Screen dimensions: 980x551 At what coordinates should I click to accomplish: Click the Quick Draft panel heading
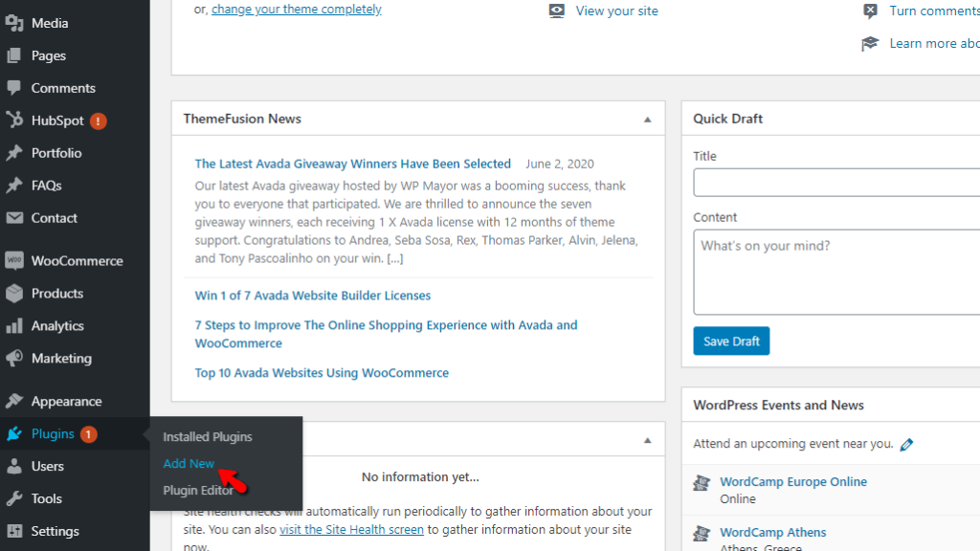[727, 119]
